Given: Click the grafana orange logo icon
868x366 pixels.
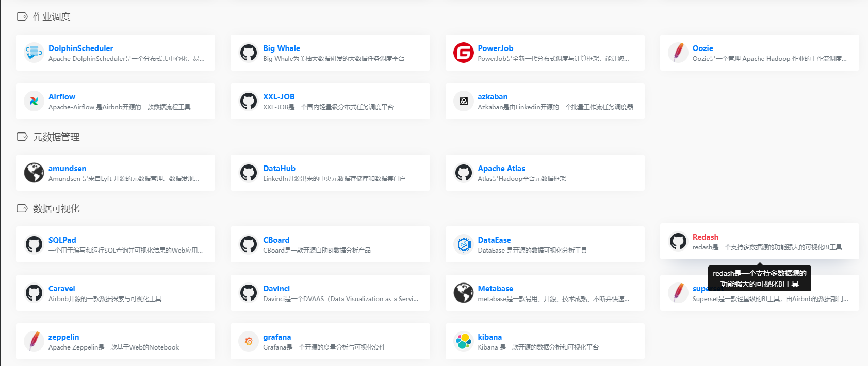Looking at the screenshot, I should [249, 341].
